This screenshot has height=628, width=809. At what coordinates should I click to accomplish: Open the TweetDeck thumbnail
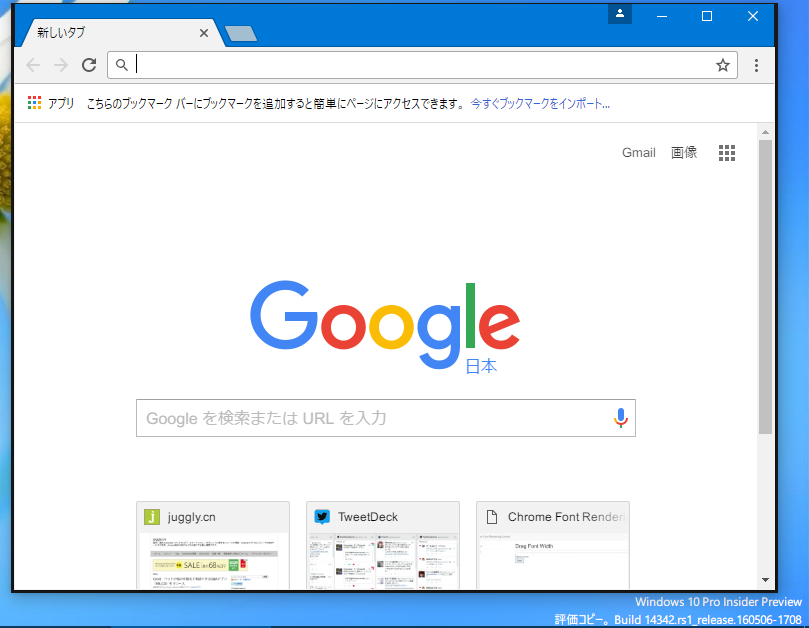pos(382,545)
